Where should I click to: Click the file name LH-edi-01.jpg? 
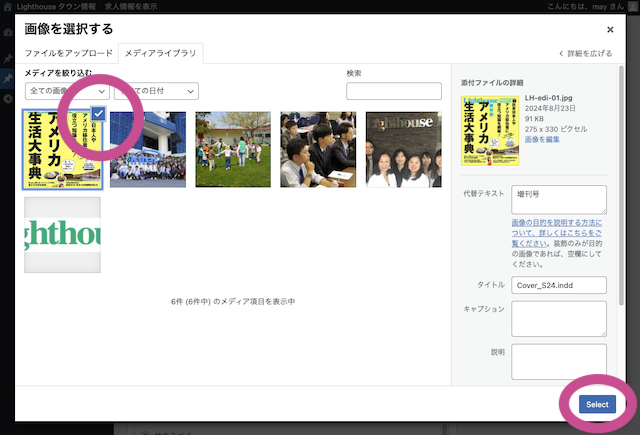tap(549, 98)
